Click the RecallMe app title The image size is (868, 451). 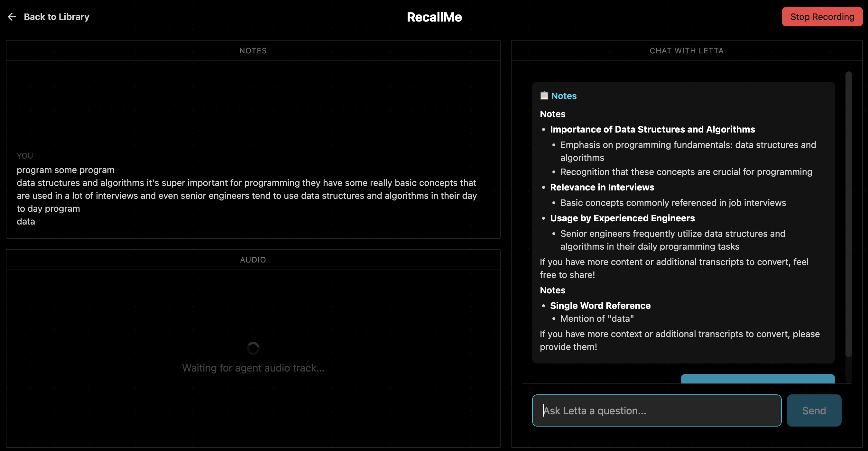click(434, 17)
